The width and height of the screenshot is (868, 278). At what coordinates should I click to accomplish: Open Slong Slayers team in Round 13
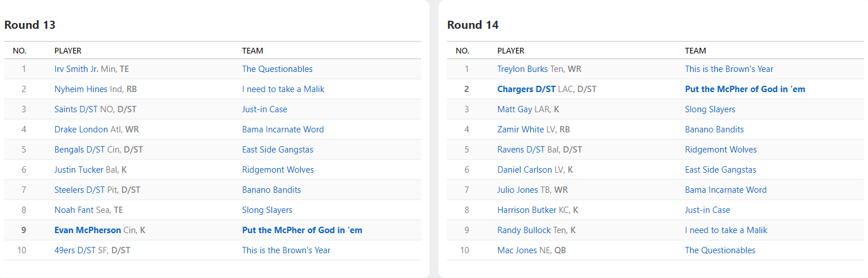pyautogui.click(x=267, y=210)
